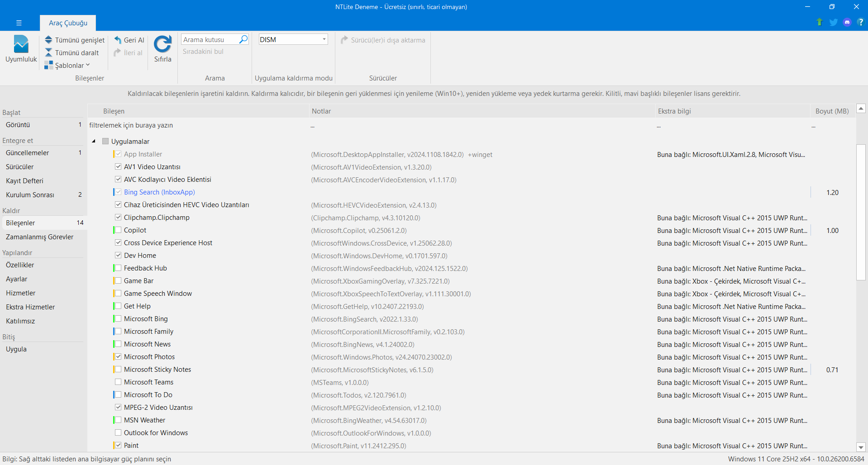Click the Microsoft Family row label
This screenshot has width=868, height=465.
click(x=148, y=332)
